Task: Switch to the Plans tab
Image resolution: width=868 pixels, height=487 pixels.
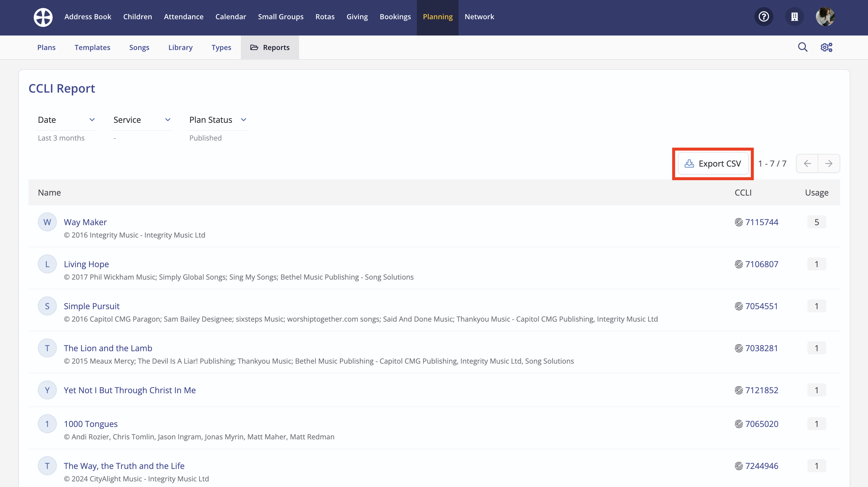Action: (x=46, y=47)
